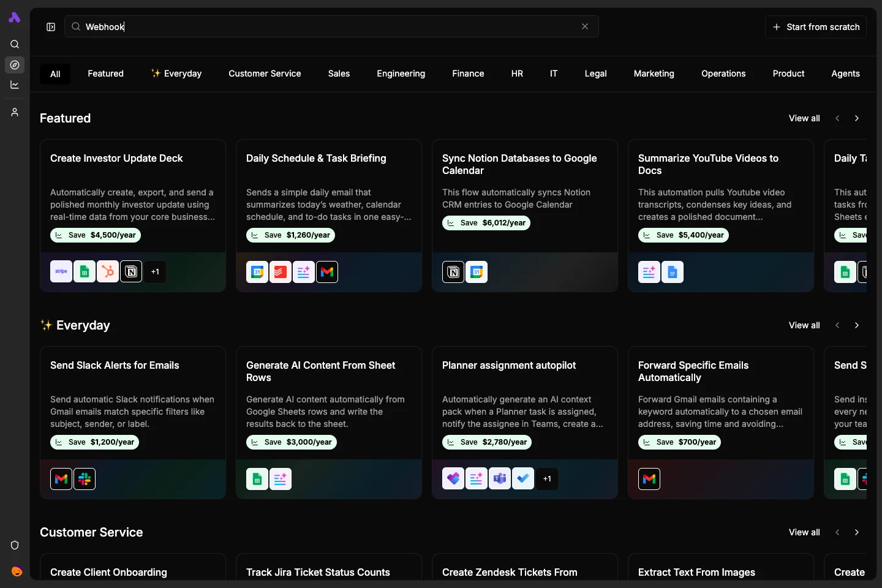View all Customer Service templates
Viewport: 882px width, 588px height.
804,532
